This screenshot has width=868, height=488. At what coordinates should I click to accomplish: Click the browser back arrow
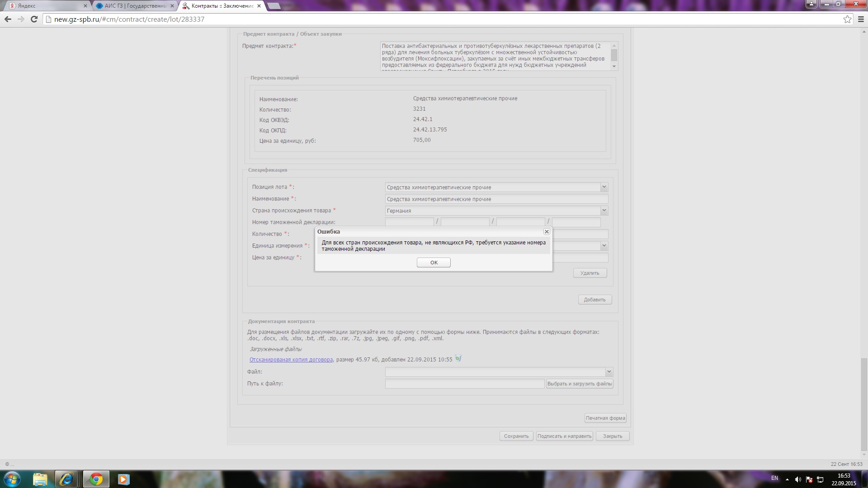(8, 19)
